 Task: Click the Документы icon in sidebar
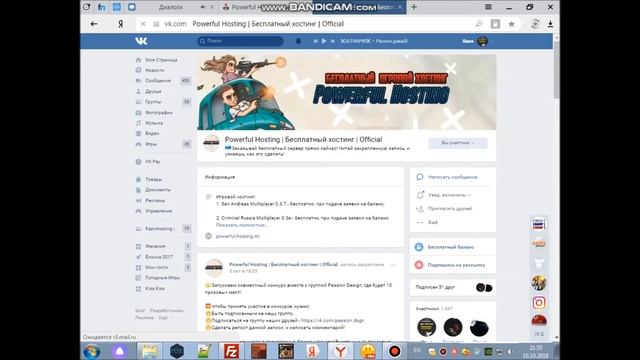coord(138,190)
